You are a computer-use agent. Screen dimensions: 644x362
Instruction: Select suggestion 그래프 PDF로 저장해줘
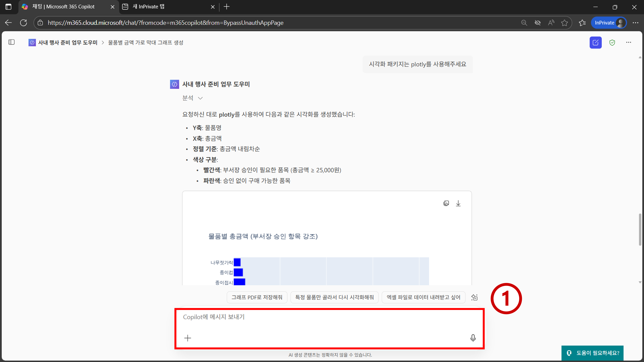click(257, 297)
